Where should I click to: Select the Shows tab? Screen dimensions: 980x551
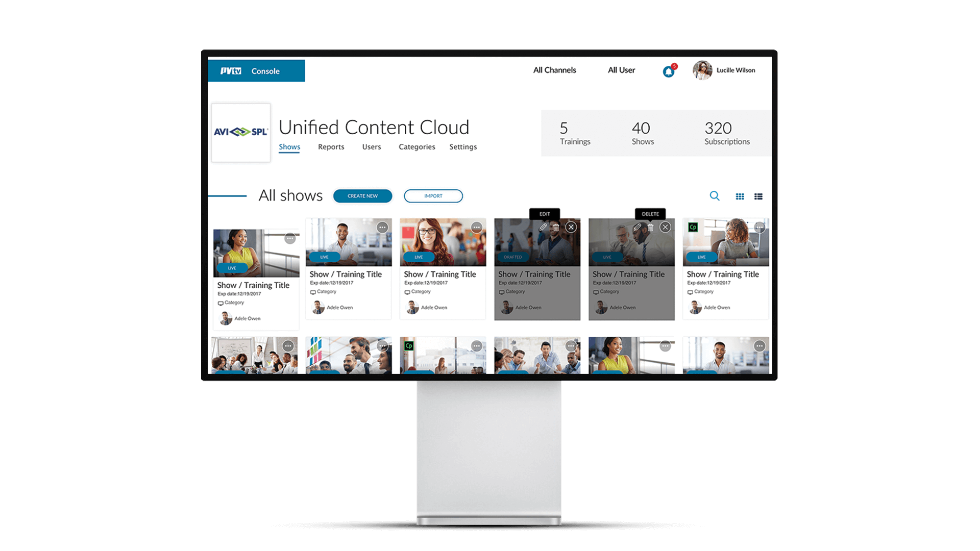point(289,147)
